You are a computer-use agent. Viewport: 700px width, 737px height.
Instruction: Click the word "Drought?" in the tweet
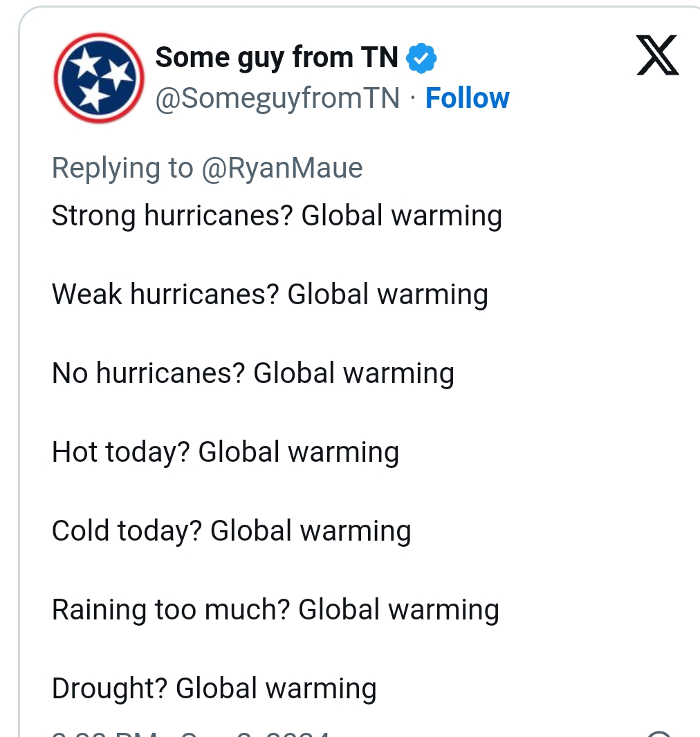(110, 689)
